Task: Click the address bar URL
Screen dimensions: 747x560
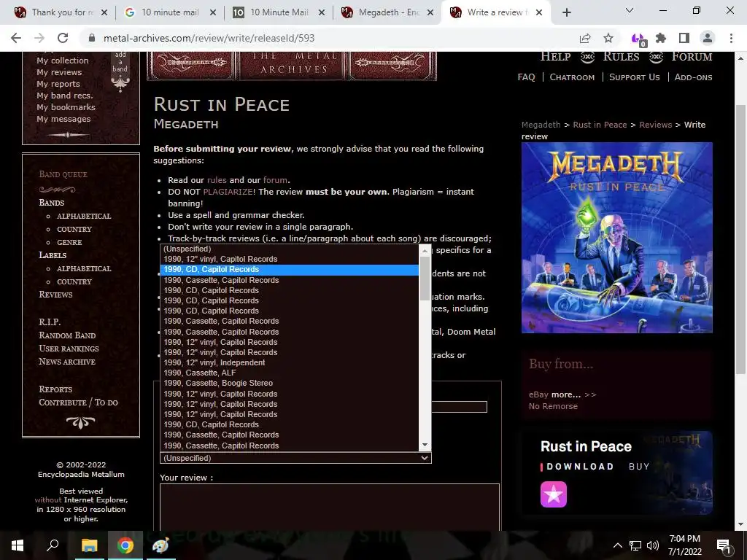Action: click(x=209, y=38)
